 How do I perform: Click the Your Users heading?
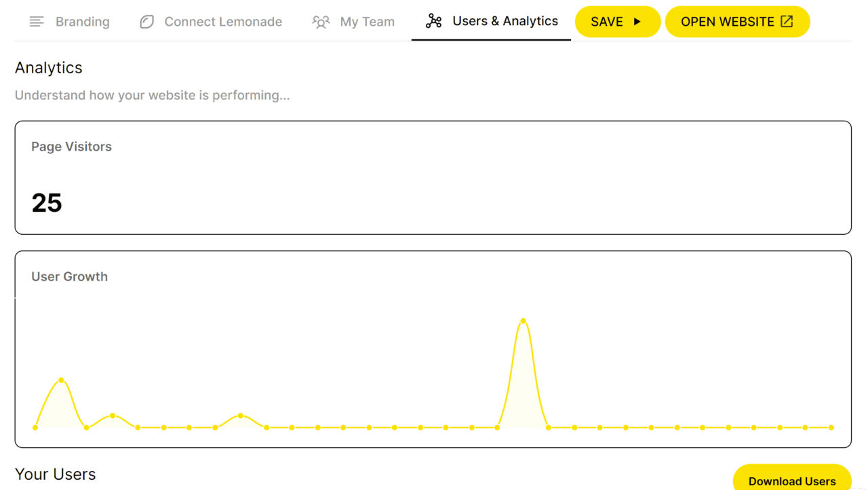(x=56, y=474)
